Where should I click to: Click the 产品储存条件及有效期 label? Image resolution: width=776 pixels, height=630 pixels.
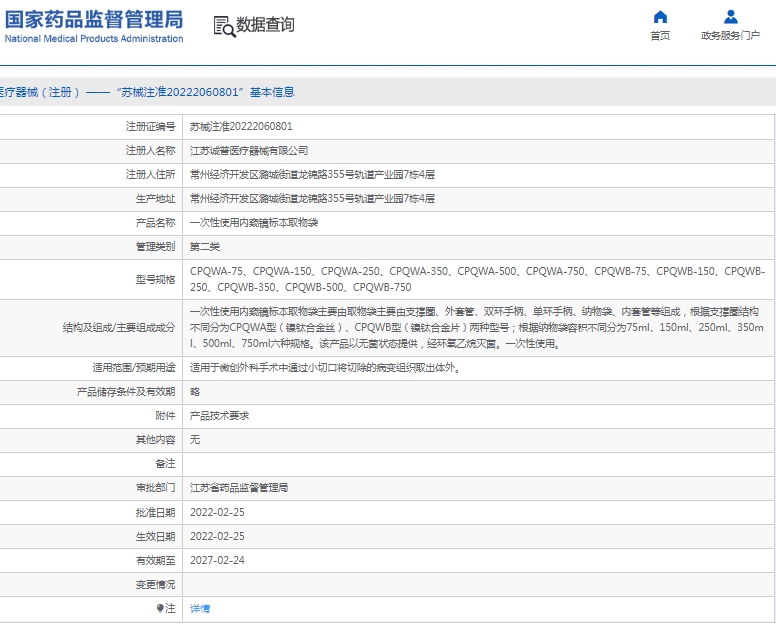[126, 391]
